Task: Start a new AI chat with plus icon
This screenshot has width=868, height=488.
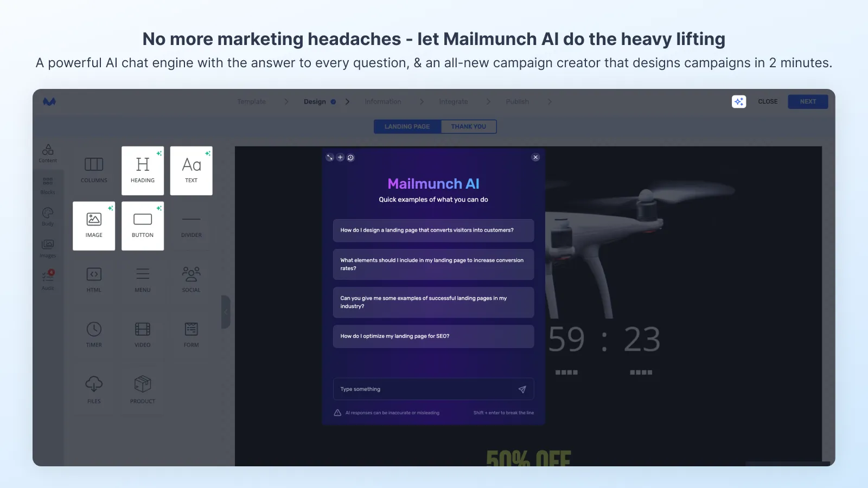Action: pyautogui.click(x=340, y=157)
